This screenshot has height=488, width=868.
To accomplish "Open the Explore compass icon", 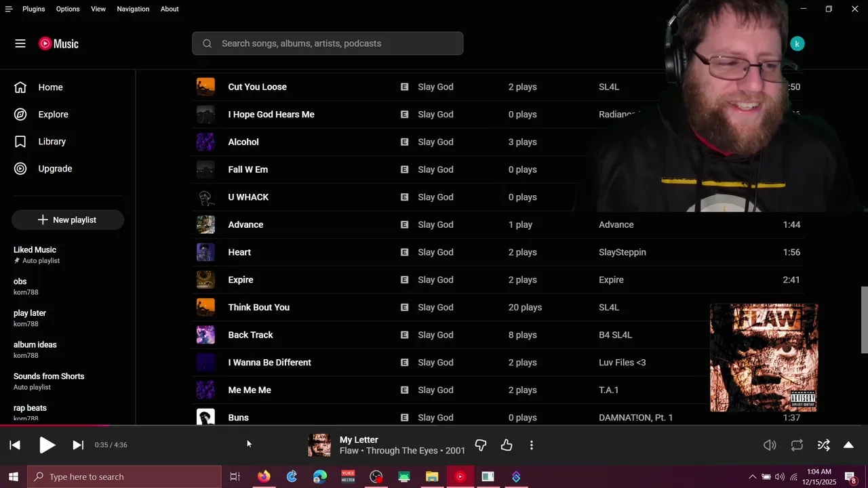I will [20, 115].
